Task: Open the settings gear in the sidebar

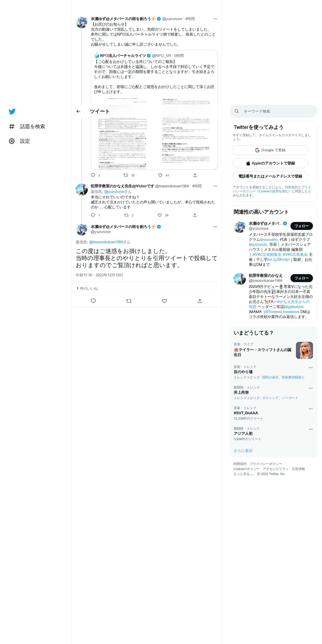Action: click(x=12, y=141)
